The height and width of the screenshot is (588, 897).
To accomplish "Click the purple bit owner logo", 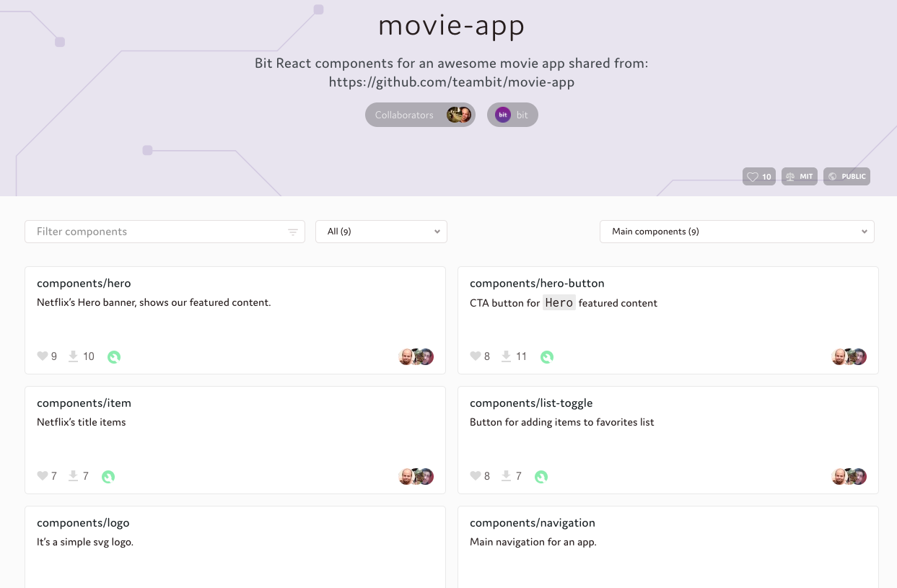I will [x=503, y=115].
